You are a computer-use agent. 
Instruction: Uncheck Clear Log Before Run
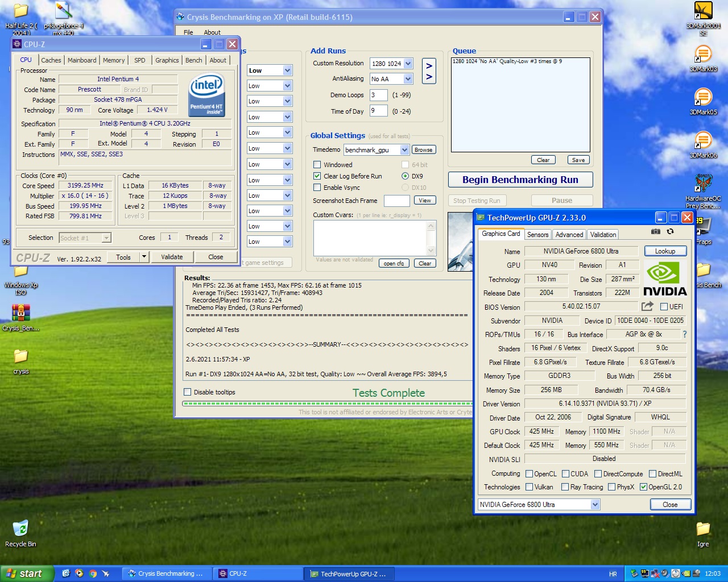coord(317,176)
